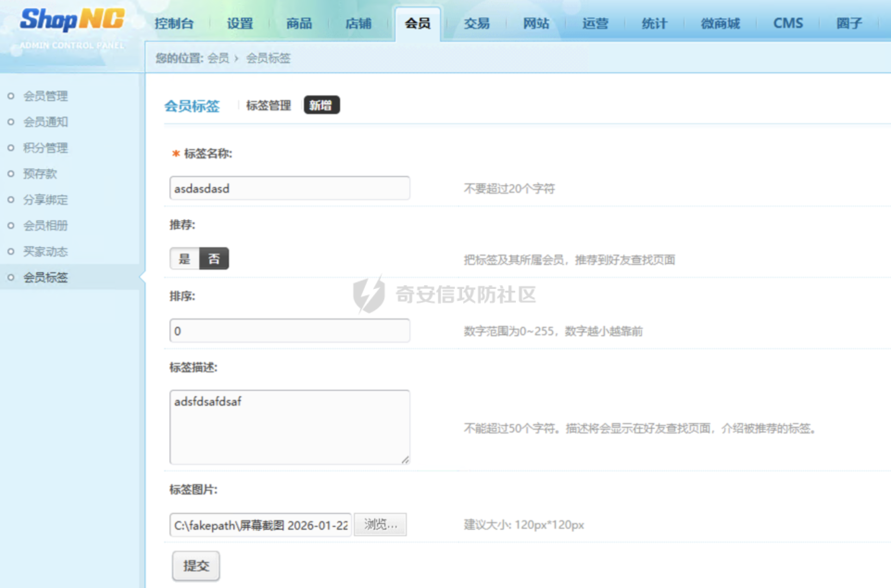Click the file path field for 标签图片
This screenshot has height=588, width=891.
[260, 525]
